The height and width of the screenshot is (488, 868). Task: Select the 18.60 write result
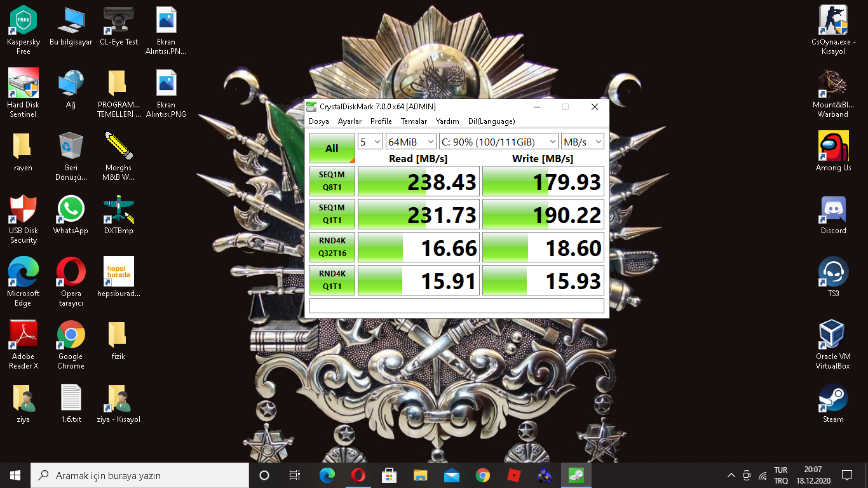[x=543, y=247]
